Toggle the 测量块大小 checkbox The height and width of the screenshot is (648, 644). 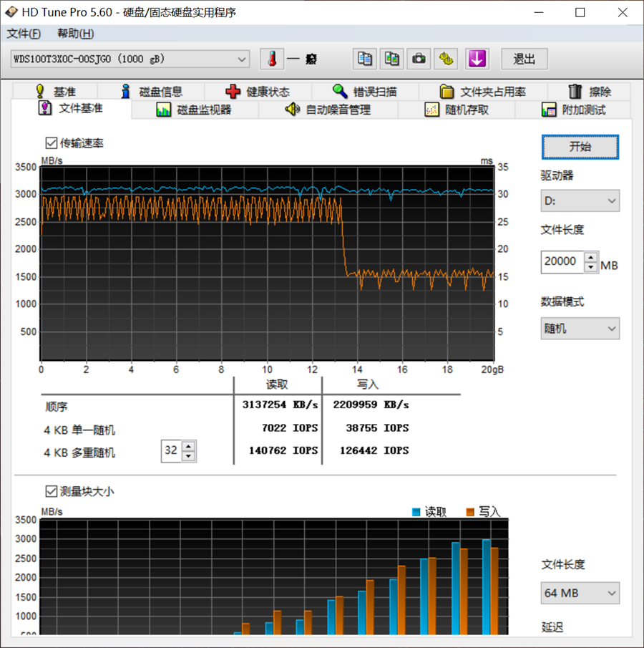point(52,491)
